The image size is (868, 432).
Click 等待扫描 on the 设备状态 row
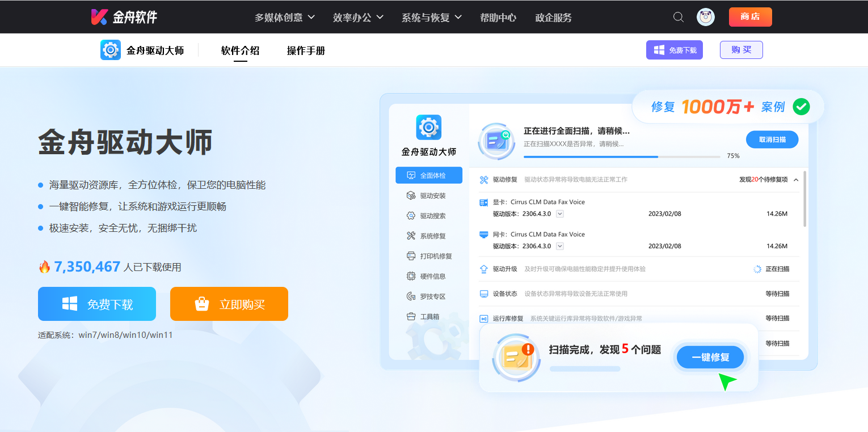(x=777, y=294)
